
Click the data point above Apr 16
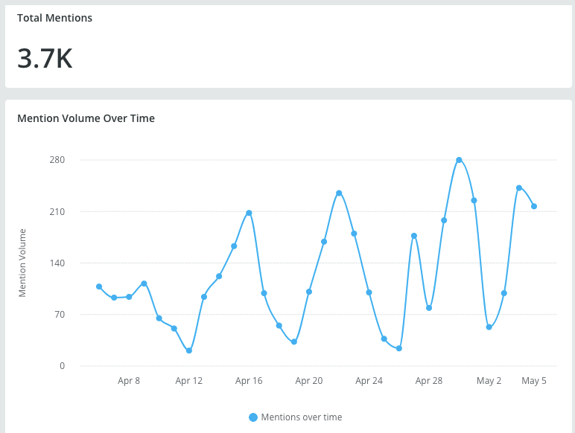pyautogui.click(x=249, y=213)
